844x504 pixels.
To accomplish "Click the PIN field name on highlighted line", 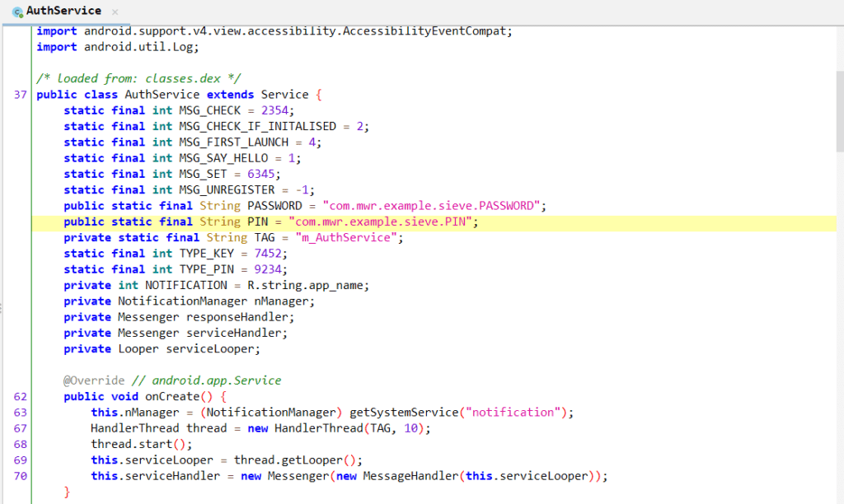I will point(257,222).
